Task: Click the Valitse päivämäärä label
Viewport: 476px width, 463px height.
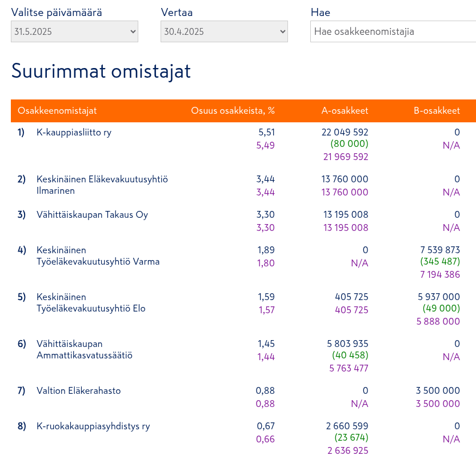Action: click(57, 12)
